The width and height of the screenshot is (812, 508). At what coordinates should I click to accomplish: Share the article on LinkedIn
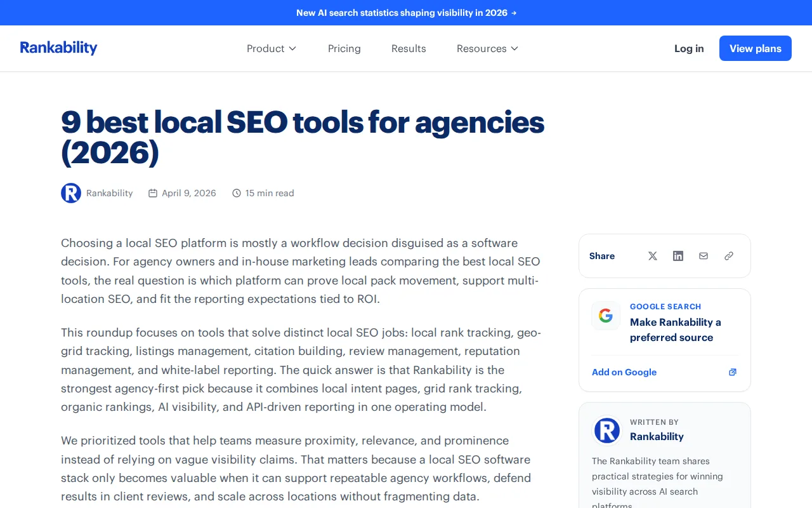click(678, 256)
